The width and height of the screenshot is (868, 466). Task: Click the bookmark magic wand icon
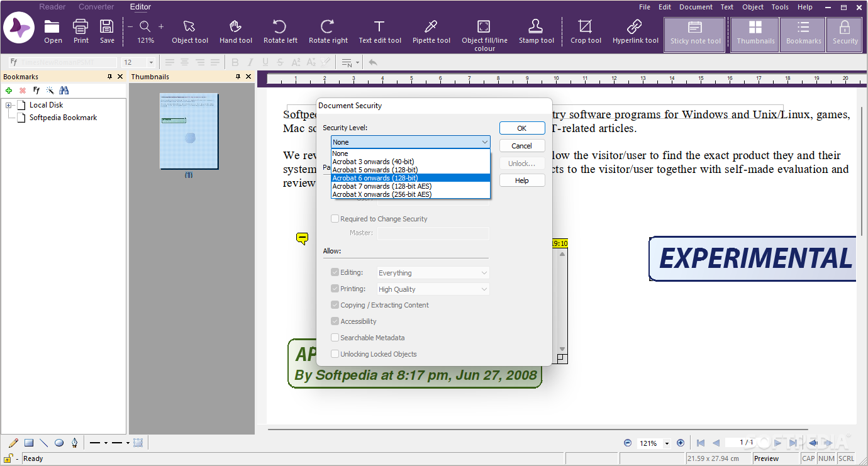click(50, 91)
